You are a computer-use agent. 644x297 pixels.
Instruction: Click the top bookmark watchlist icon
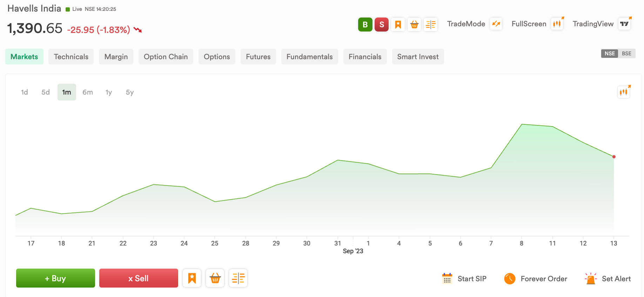coord(398,25)
